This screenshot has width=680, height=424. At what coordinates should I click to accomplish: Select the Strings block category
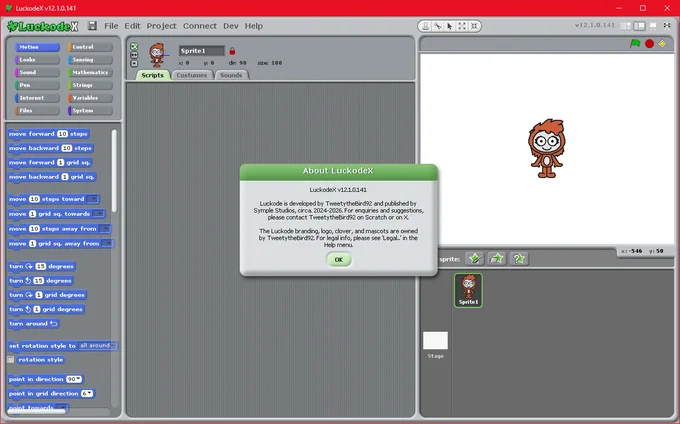90,85
